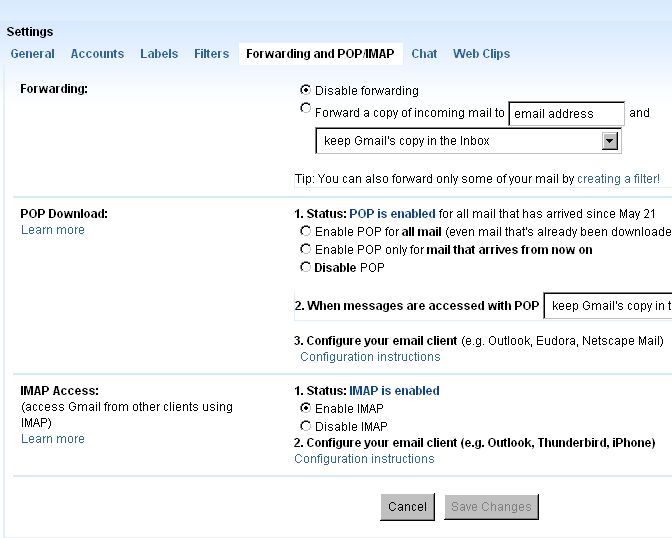Select Forward a copy of incoming mail
The height and width of the screenshot is (538, 672).
(x=305, y=108)
